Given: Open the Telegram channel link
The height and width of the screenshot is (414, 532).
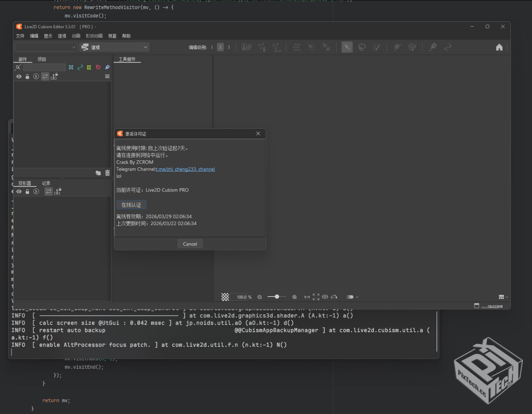Looking at the screenshot, I should coord(185,169).
